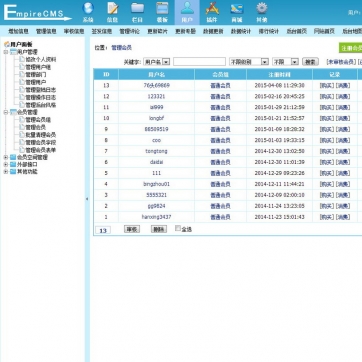This screenshot has width=362, height=362.
Task: Click [购买] in the longbf row
Action: (327, 118)
